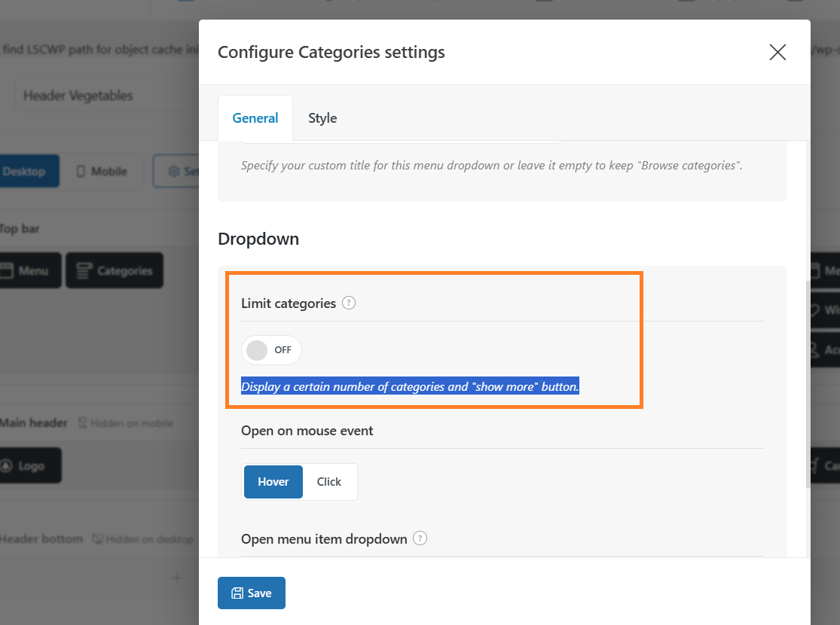Screen dimensions: 840x625
Task: Show help tooltip for Limit categories
Action: tap(349, 303)
